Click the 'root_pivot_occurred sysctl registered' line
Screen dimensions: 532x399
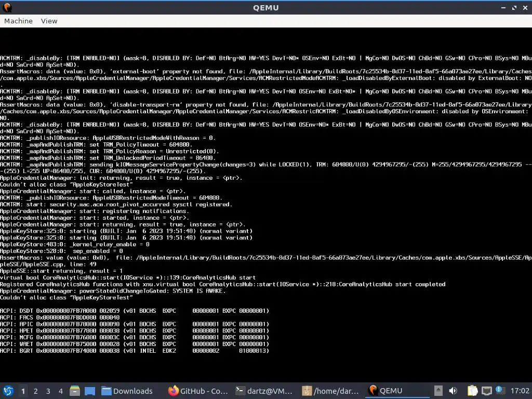coord(116,204)
